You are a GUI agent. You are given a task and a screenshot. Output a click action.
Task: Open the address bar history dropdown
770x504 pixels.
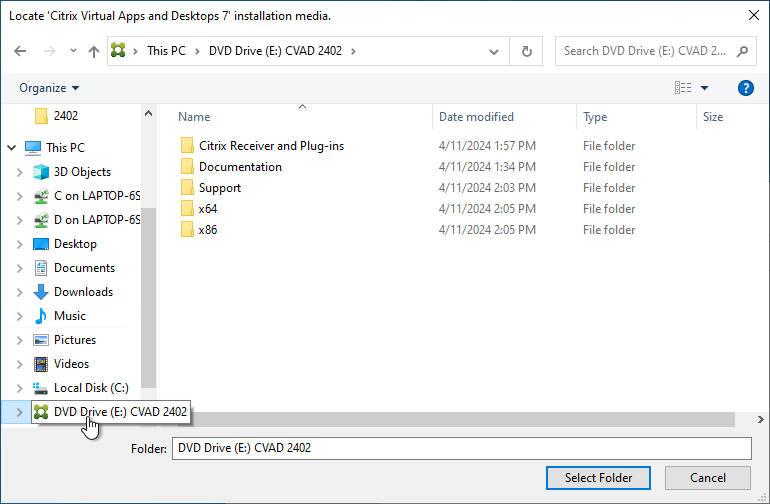495,51
